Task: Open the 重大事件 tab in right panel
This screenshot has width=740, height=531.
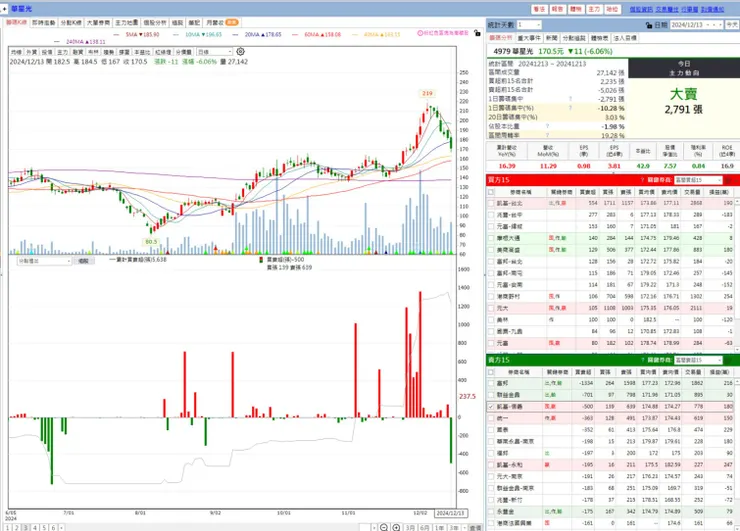Action: pyautogui.click(x=529, y=38)
